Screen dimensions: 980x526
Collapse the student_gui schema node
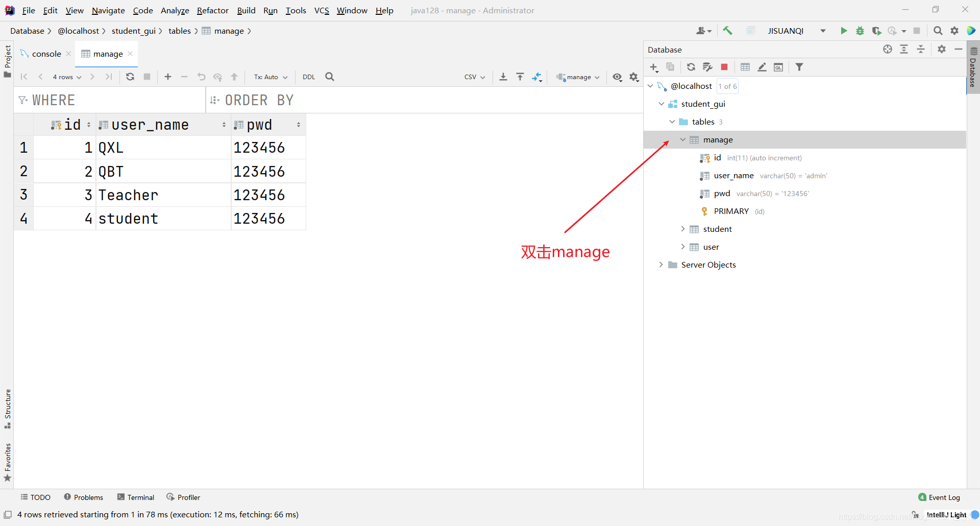point(661,104)
